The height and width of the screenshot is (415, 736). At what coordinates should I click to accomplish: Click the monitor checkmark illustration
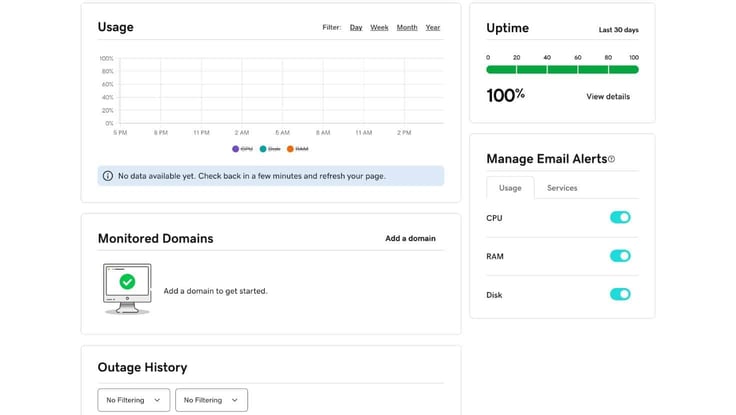(127, 289)
